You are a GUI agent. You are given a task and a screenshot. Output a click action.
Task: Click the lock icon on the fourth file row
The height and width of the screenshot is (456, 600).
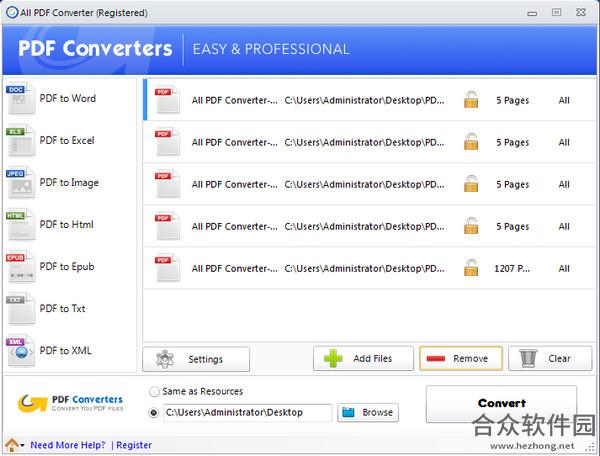[x=471, y=226]
